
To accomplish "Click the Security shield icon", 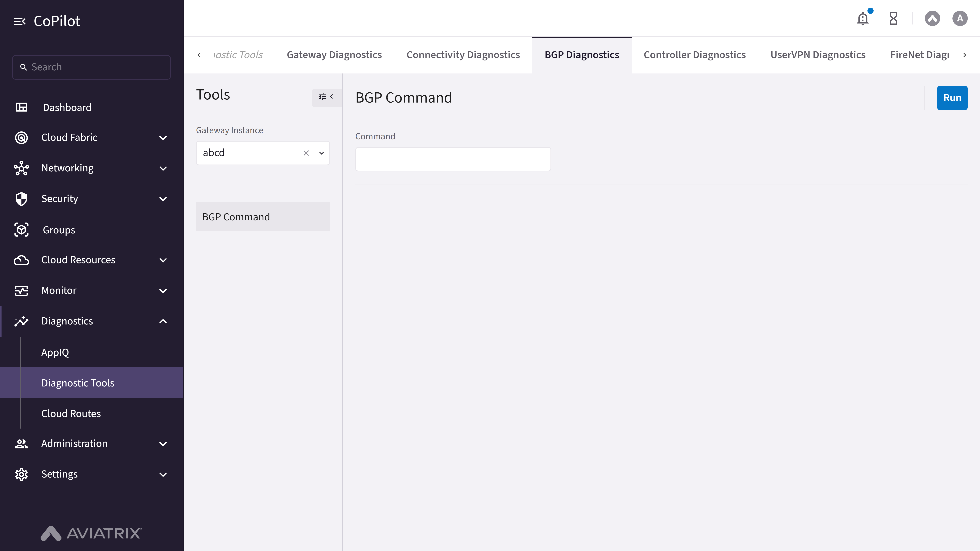I will [21, 199].
